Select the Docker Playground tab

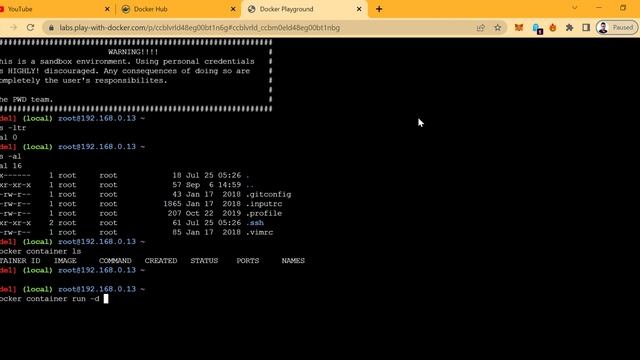pos(304,9)
